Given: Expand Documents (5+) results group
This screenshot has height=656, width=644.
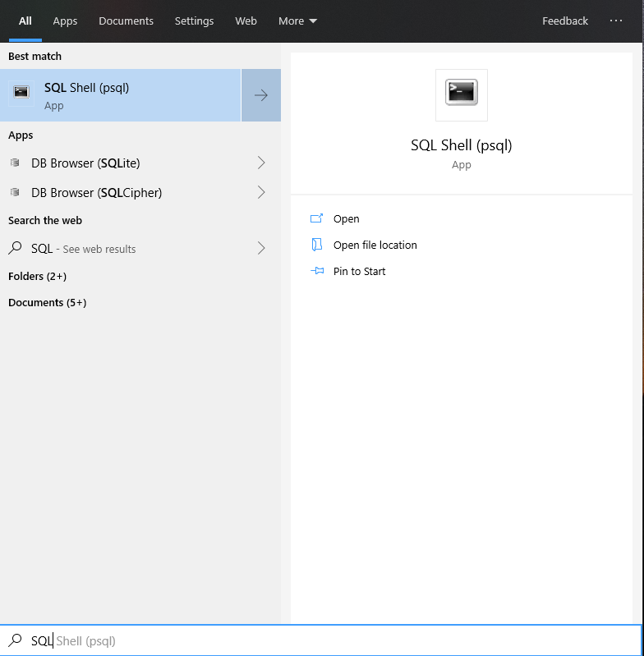Looking at the screenshot, I should pos(48,303).
